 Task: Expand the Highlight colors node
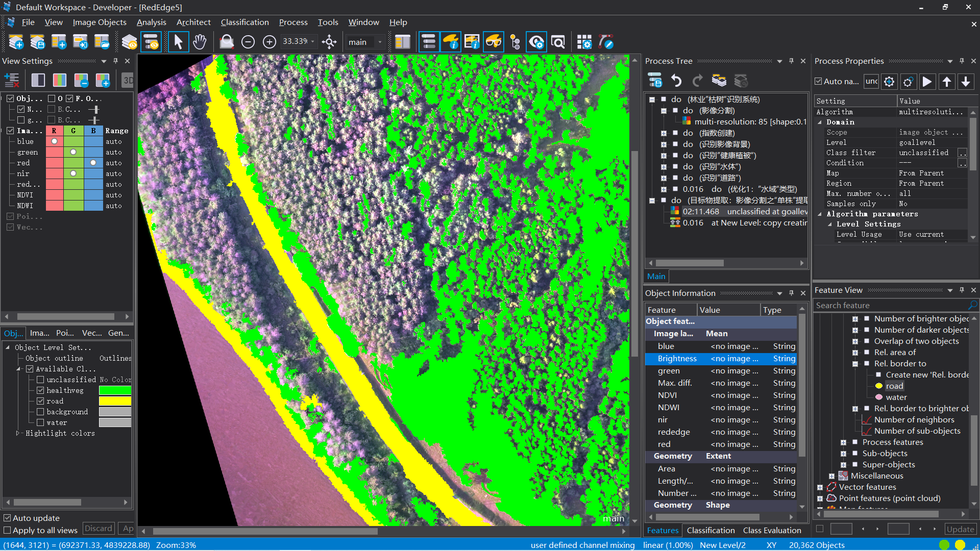(x=18, y=433)
